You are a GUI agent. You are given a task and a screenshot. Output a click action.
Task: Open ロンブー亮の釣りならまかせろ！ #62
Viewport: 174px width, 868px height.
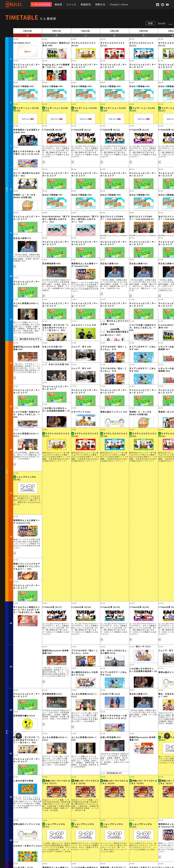[x=27, y=179]
